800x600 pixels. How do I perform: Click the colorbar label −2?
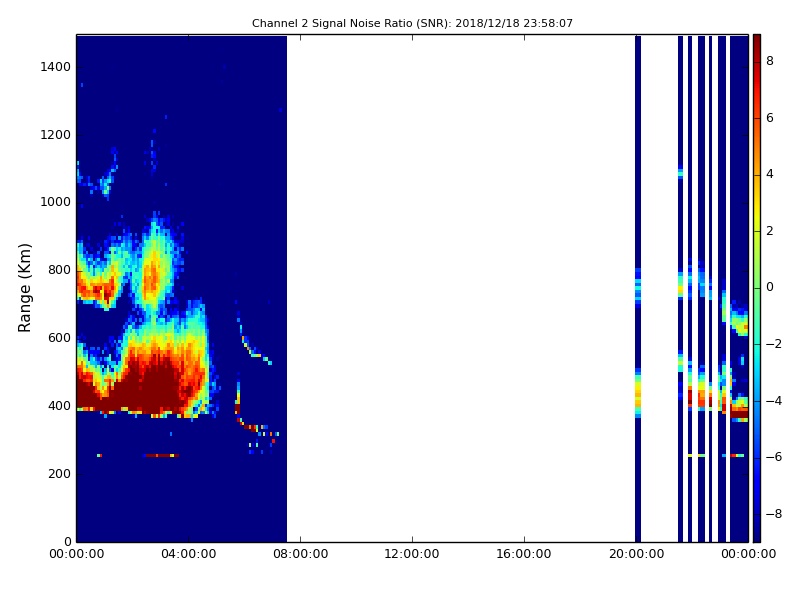point(774,344)
